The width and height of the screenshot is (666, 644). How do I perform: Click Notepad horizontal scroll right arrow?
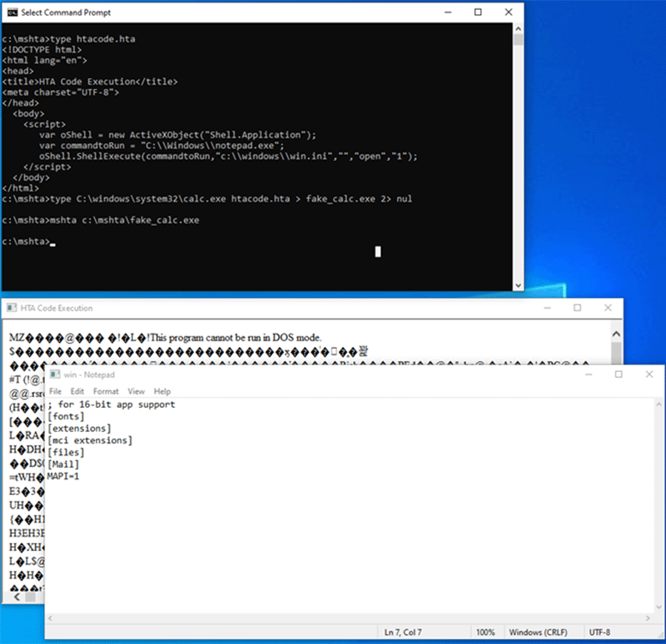648,618
